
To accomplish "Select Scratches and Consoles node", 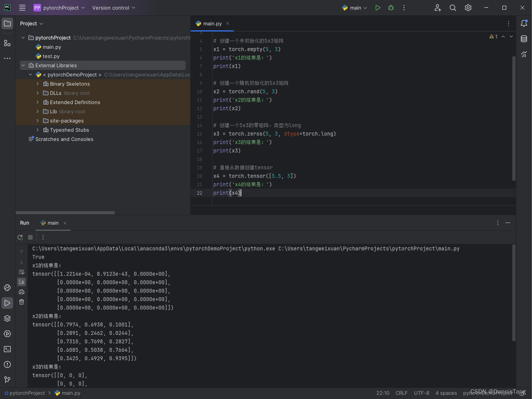I will [61, 139].
